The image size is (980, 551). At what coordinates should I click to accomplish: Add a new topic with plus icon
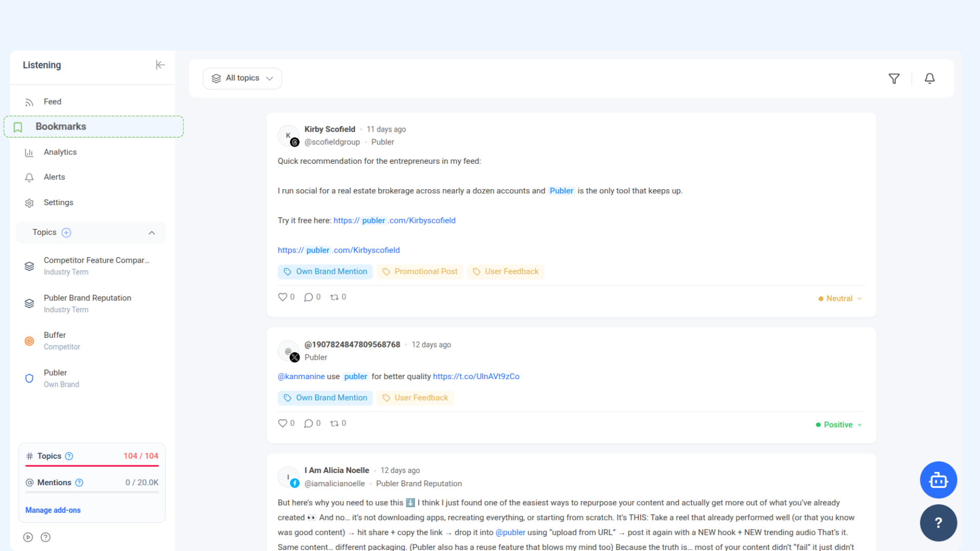(x=66, y=233)
